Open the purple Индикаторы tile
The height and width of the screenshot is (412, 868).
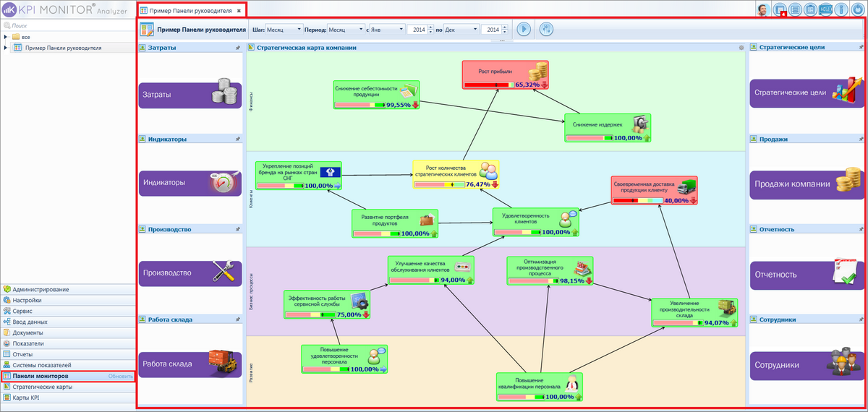[190, 183]
